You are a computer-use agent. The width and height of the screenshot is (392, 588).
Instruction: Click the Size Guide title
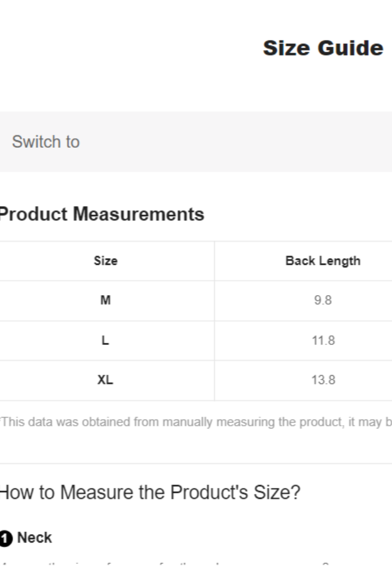[x=323, y=48]
